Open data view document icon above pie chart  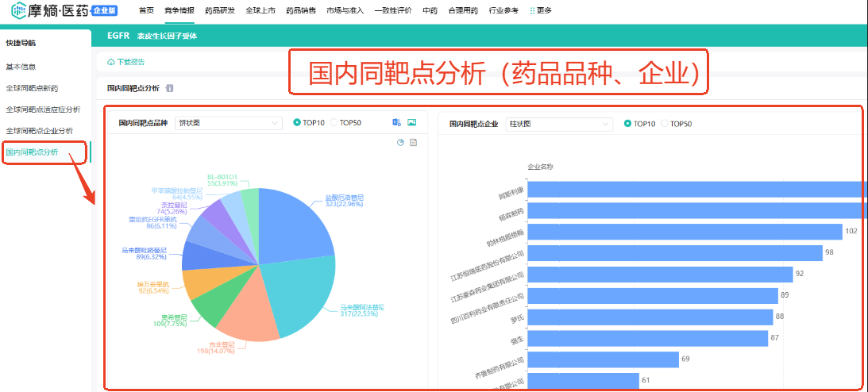[x=413, y=143]
